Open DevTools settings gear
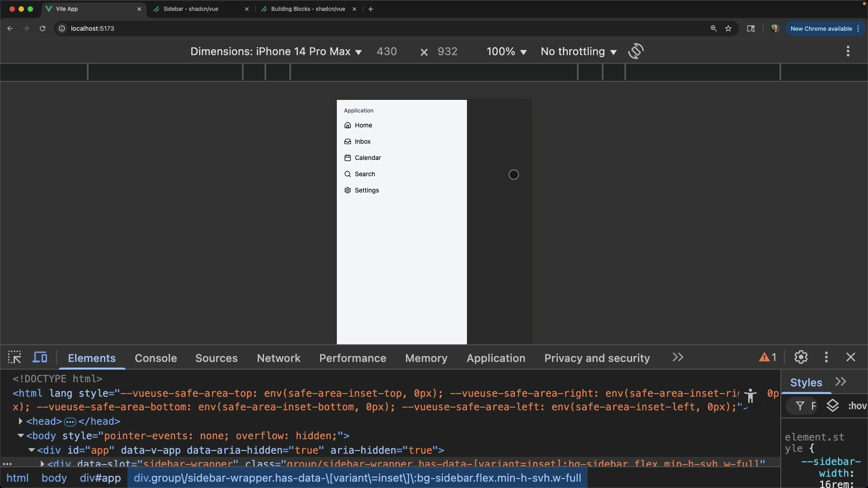This screenshot has width=868, height=488. pos(801,357)
